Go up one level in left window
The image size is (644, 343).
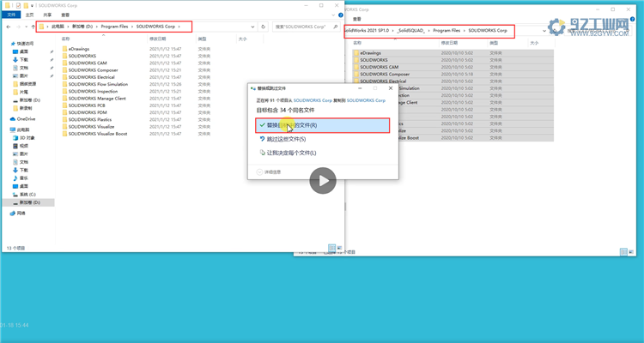[x=33, y=27]
